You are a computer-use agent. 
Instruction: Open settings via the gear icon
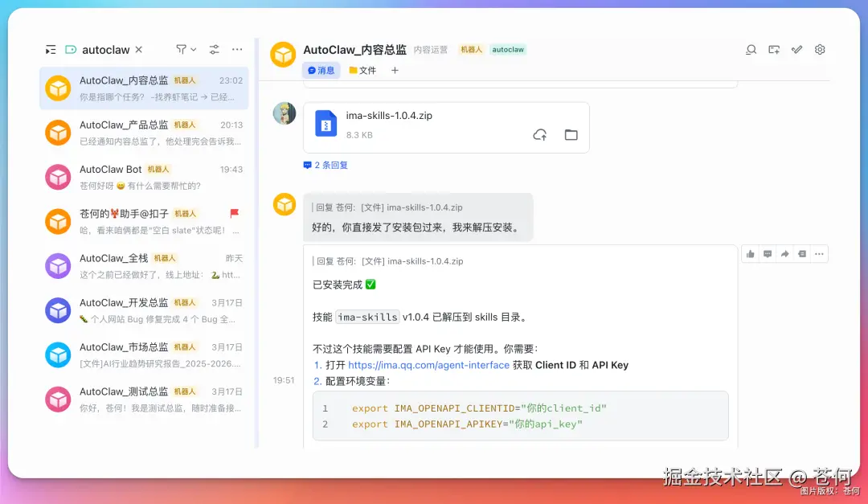click(x=820, y=49)
